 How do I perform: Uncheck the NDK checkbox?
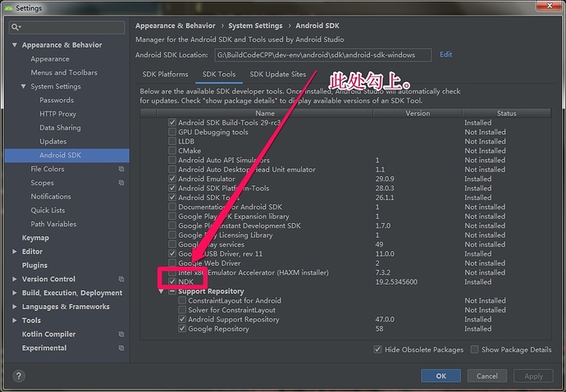tap(172, 281)
